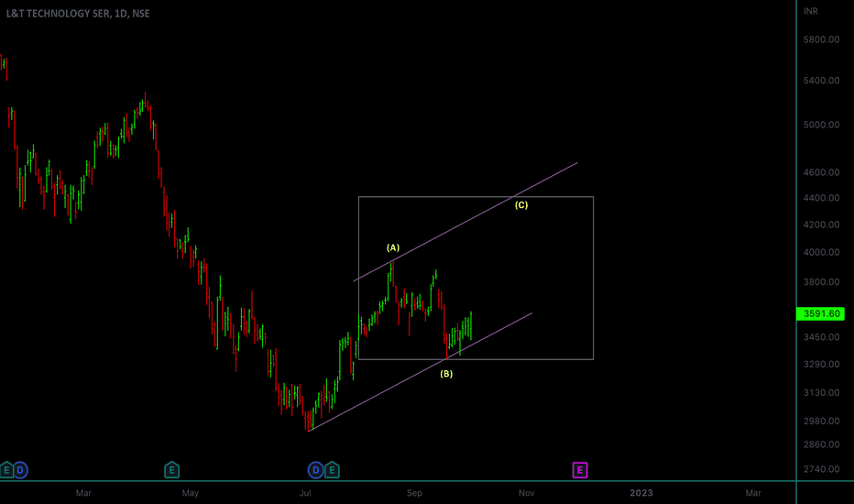The height and width of the screenshot is (504, 854).
Task: Open the blue D dividend marker above Jul
Action: click(315, 470)
